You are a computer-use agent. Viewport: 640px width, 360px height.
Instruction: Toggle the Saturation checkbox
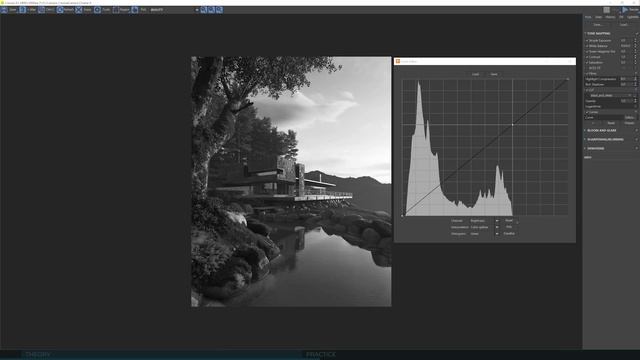[587, 62]
